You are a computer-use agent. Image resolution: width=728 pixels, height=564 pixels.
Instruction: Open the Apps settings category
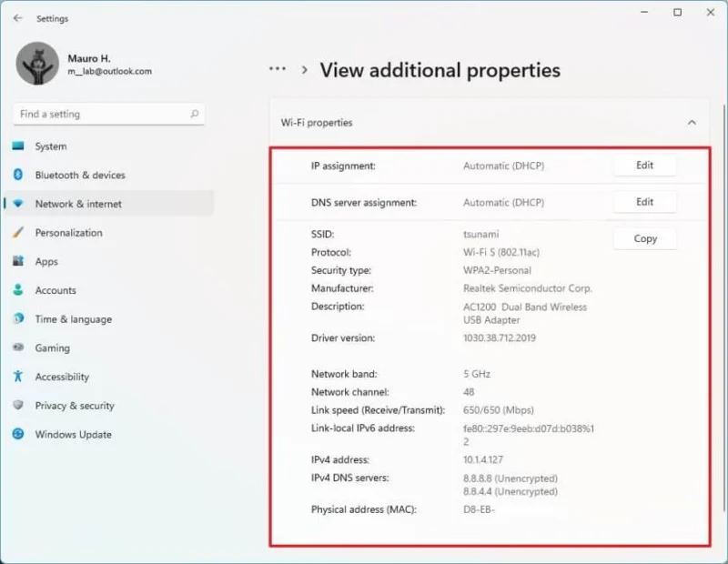(109, 261)
